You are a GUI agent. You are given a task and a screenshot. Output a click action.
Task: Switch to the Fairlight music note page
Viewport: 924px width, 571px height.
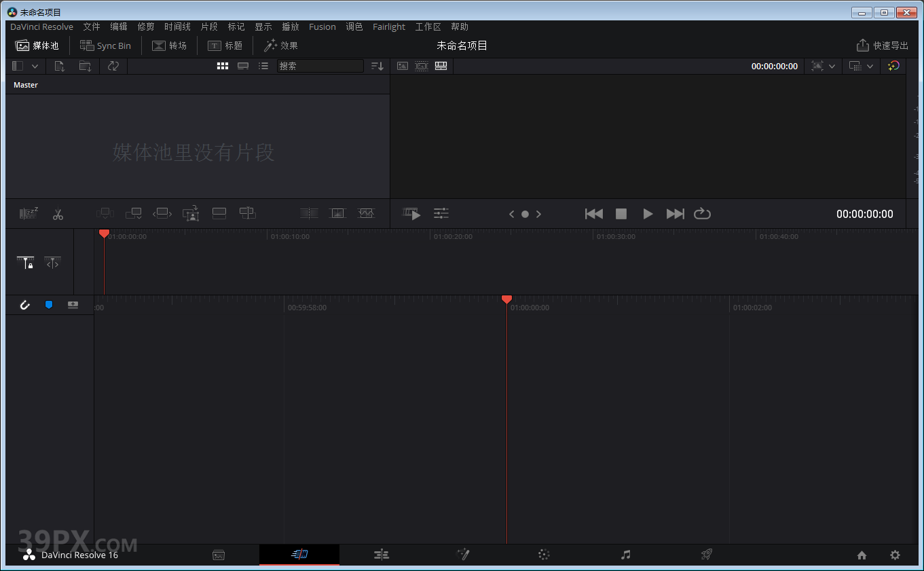coord(626,555)
